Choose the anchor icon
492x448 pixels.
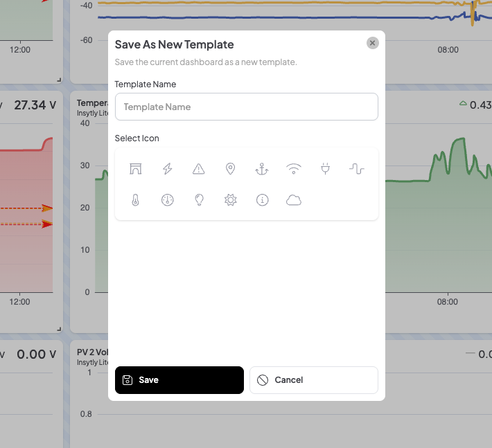pos(262,169)
